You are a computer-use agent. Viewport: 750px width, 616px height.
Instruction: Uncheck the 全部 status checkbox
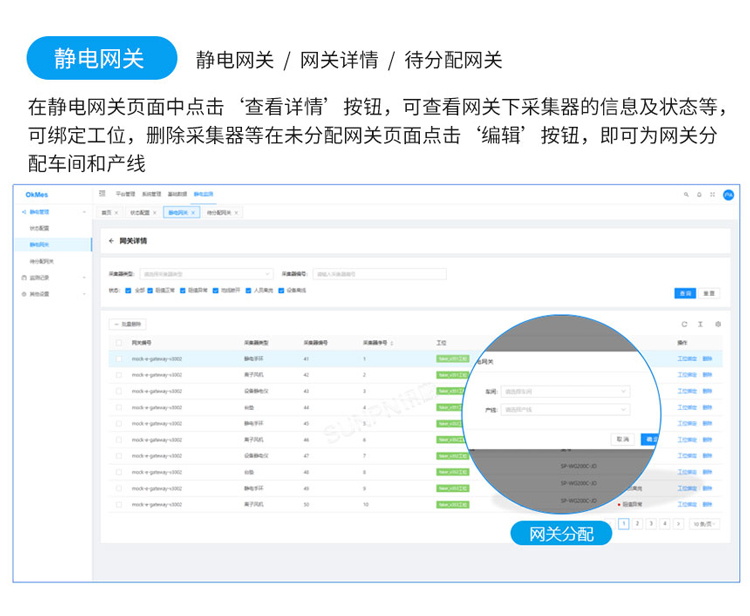(128, 290)
